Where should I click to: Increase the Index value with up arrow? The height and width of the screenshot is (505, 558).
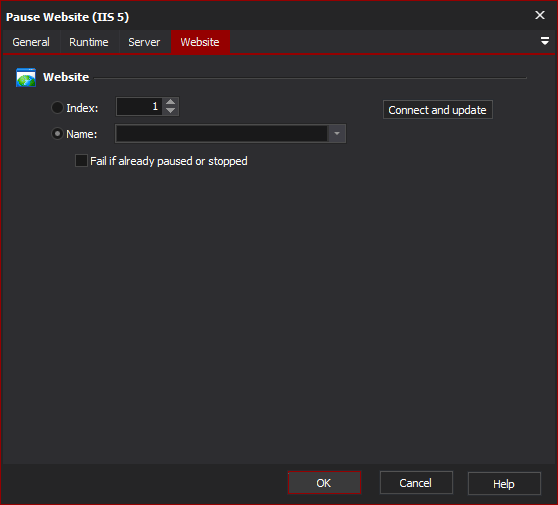point(170,102)
